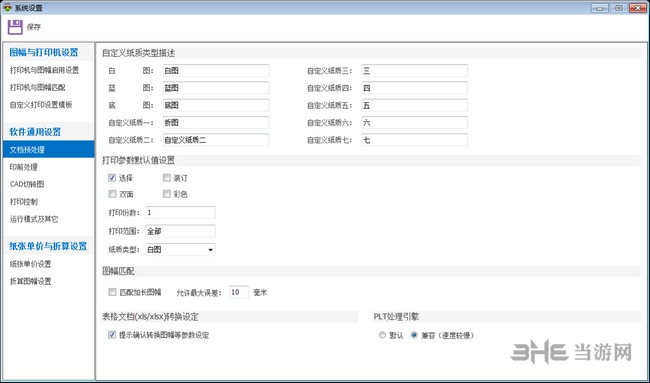650x383 pixels.
Task: Enable the 双面 checkbox
Action: click(x=112, y=194)
